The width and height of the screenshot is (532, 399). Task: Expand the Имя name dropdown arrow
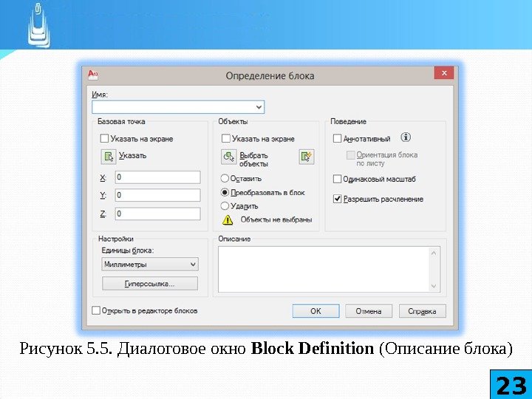259,107
